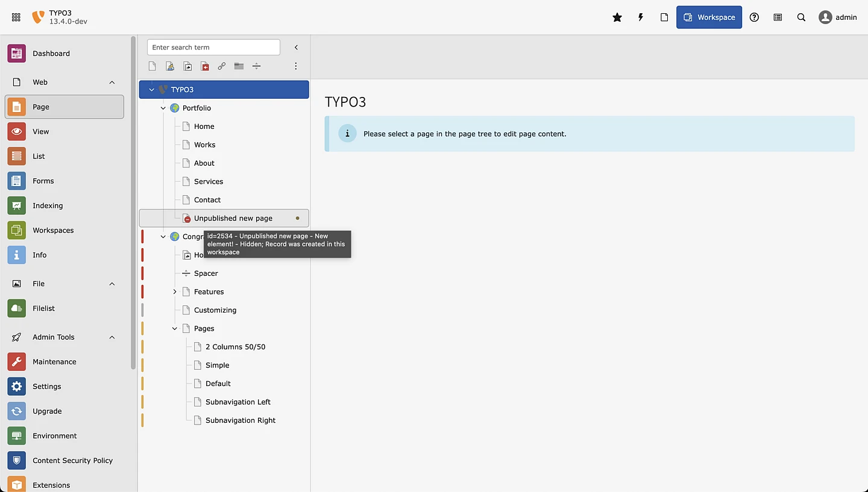Click the Workspace selector button

(x=709, y=17)
